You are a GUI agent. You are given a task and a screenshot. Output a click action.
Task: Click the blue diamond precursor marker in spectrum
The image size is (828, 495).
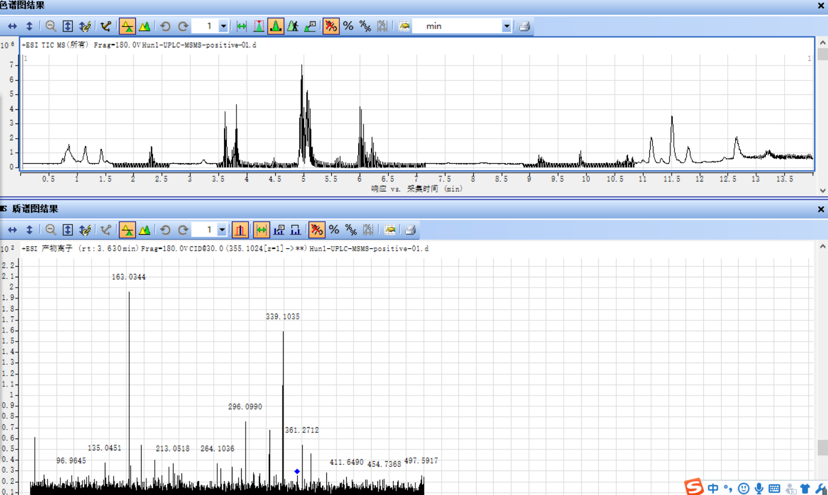coord(297,471)
